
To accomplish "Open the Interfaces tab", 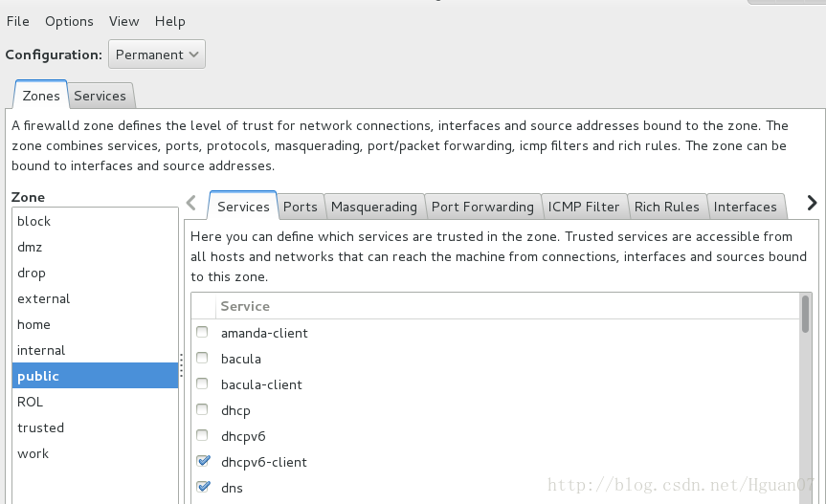I will [746, 207].
